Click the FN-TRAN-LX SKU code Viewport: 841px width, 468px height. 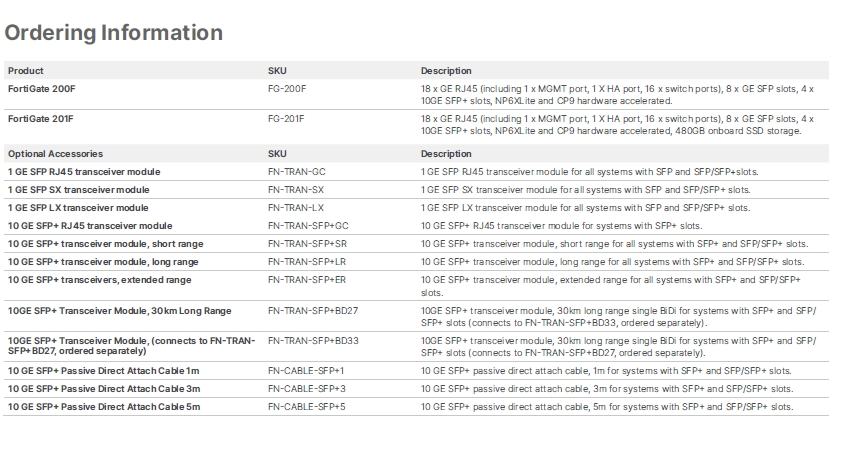[296, 208]
